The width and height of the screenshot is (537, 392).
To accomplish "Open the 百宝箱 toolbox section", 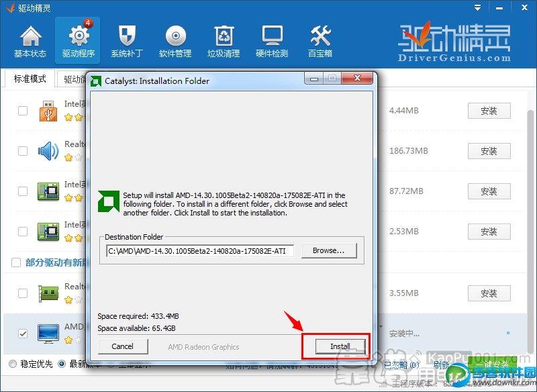I will pos(320,41).
